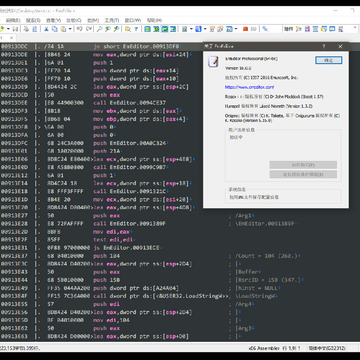
Task: Open the Edit (E) menu
Action: click(x=14, y=20)
